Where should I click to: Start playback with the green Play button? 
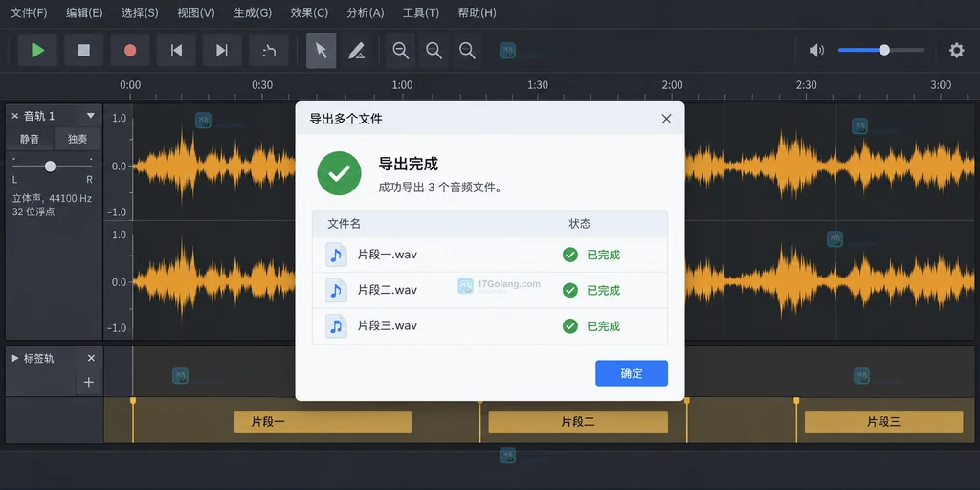click(37, 51)
